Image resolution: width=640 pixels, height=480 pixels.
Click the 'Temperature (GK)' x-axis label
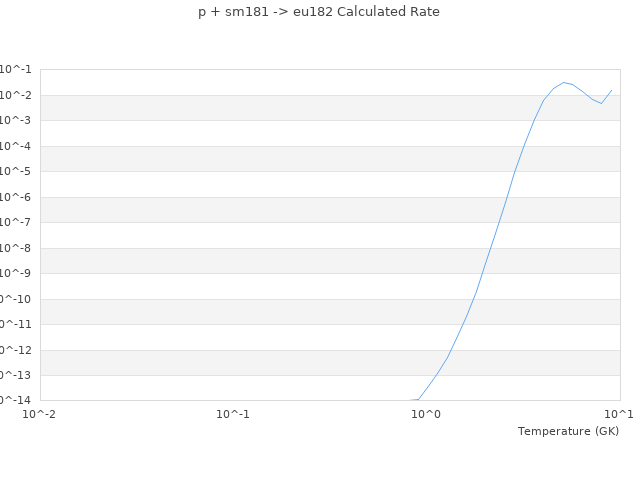pos(568,431)
